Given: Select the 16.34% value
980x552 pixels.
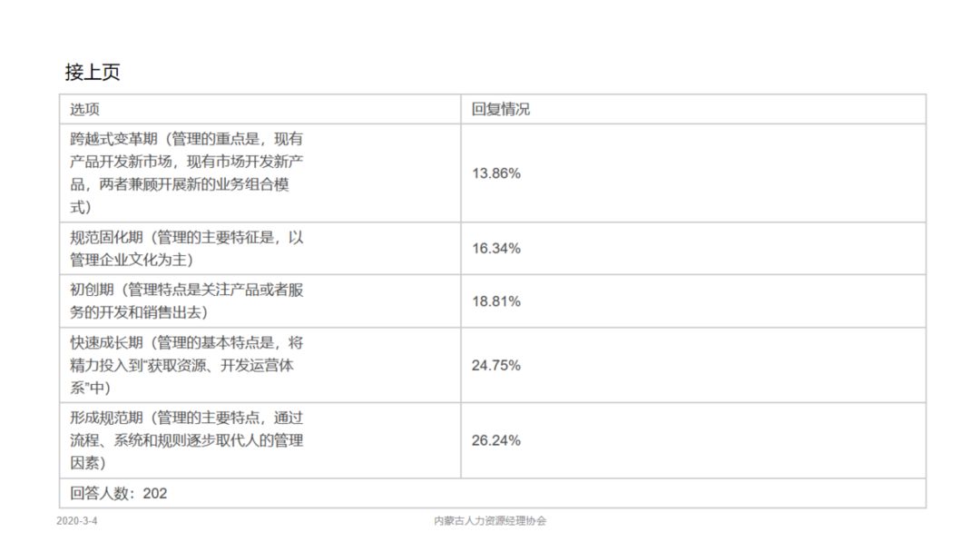Looking at the screenshot, I should pyautogui.click(x=495, y=248).
